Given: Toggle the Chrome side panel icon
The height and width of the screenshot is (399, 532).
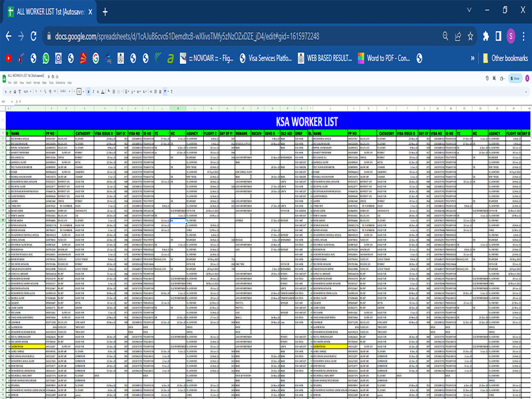Looking at the screenshot, I should click(498, 36).
